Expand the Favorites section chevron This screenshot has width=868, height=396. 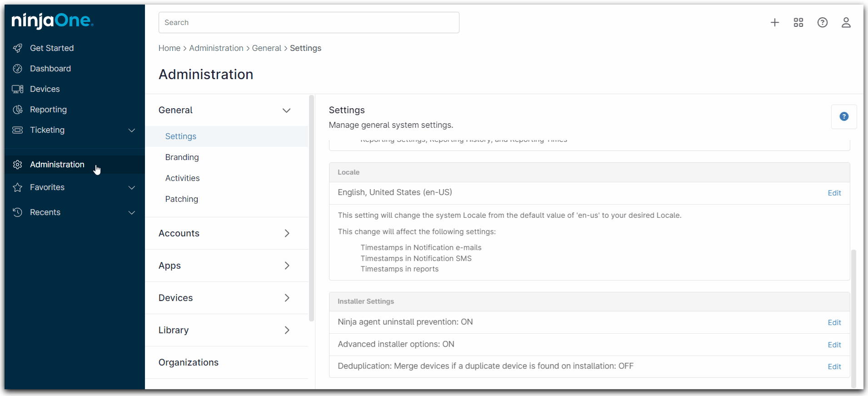[132, 188]
